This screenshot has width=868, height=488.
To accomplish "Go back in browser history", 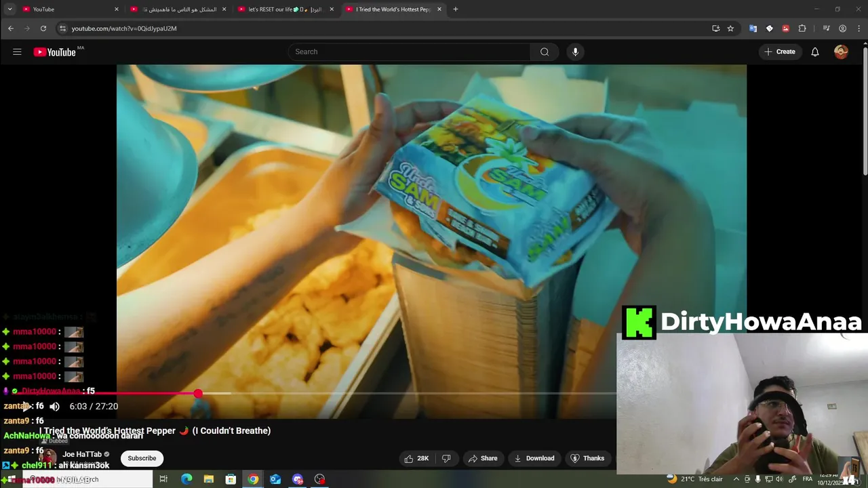I will coord(11,28).
